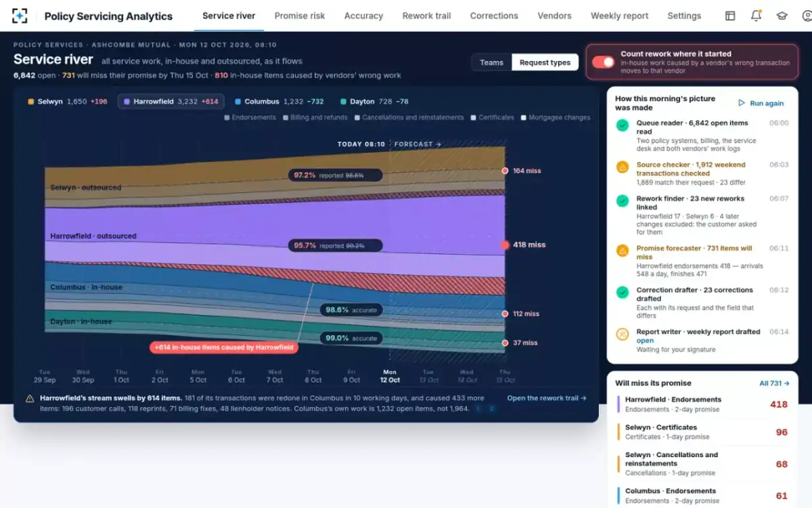Click the warning triangle in the Harrowfield note
This screenshot has height=508, width=812.
[x=30, y=399]
